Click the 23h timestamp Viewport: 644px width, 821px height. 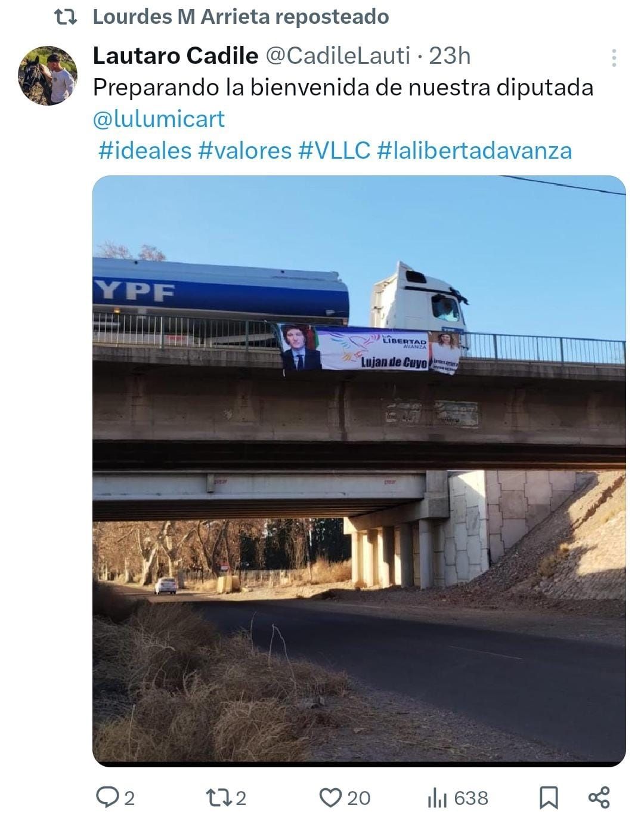(450, 55)
